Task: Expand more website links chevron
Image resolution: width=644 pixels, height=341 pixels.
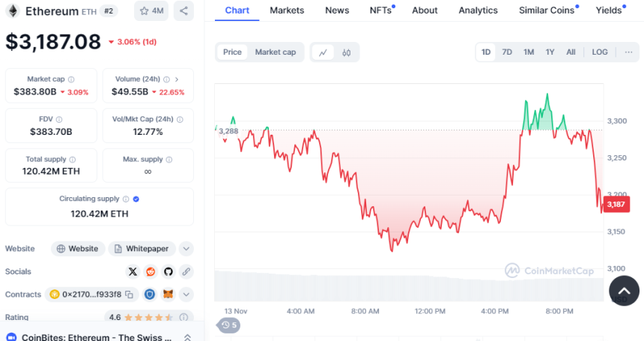Action: 186,249
